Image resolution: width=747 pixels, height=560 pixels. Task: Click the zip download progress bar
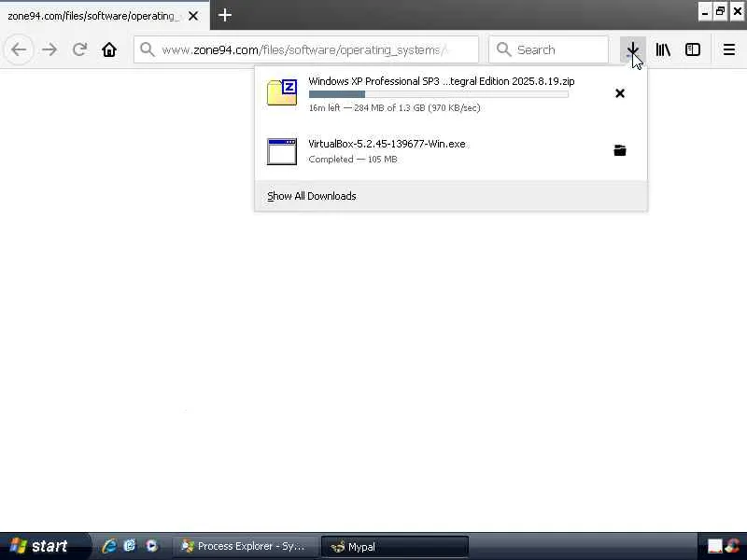click(438, 94)
